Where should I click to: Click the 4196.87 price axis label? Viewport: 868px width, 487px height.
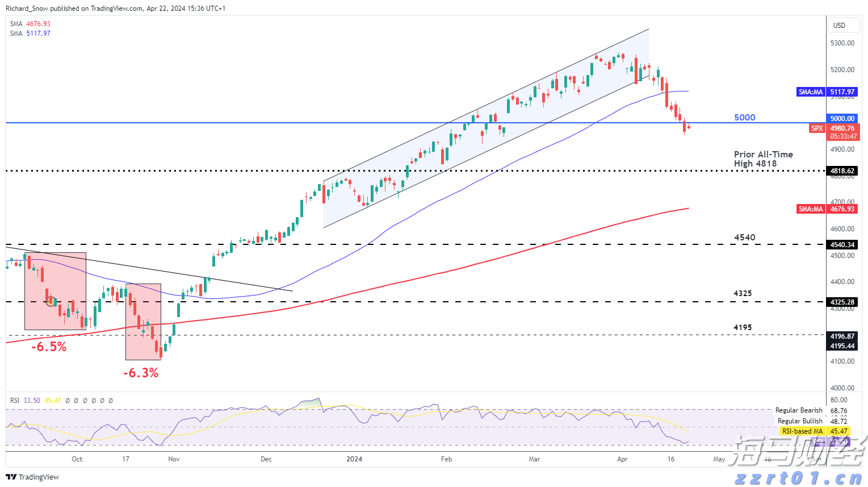842,336
